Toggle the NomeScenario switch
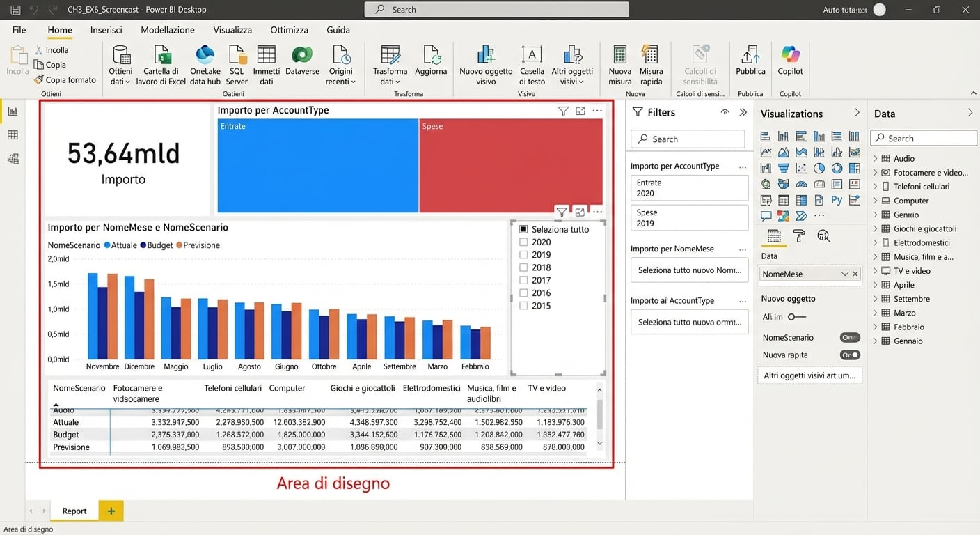 click(x=850, y=337)
